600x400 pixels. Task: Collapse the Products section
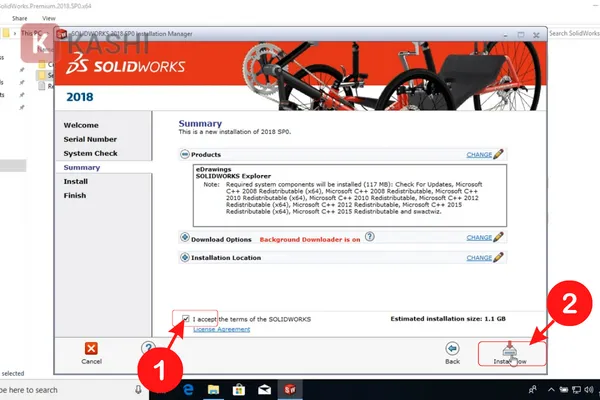pyautogui.click(x=184, y=154)
